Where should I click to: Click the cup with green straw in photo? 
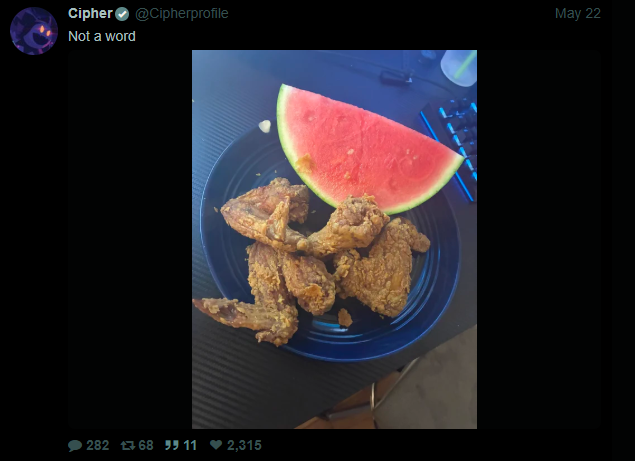point(459,68)
